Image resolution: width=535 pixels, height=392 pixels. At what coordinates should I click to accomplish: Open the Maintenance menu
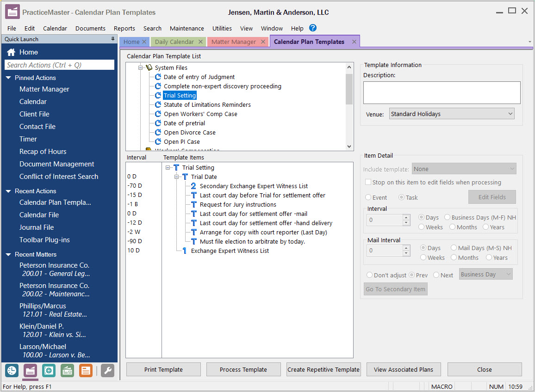[x=187, y=28]
